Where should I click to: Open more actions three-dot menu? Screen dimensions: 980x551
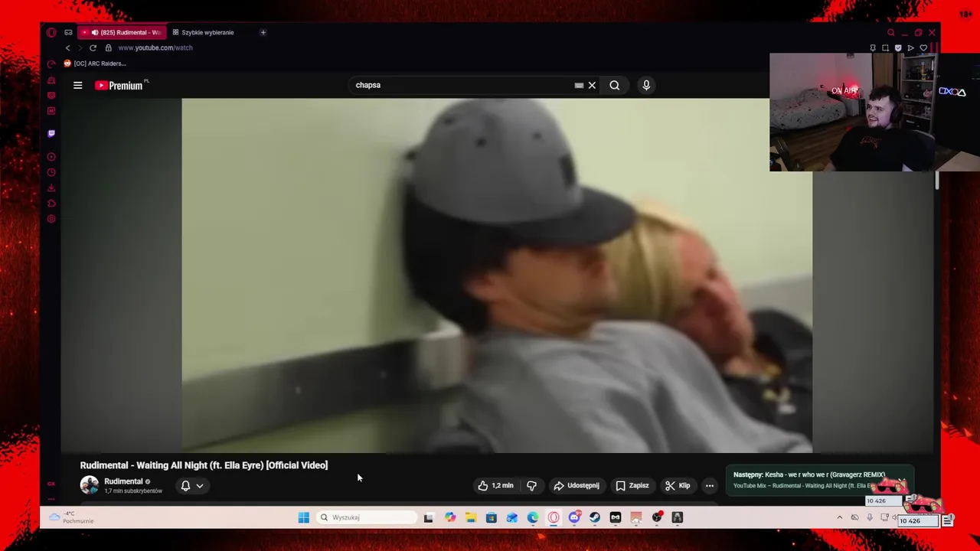click(710, 485)
